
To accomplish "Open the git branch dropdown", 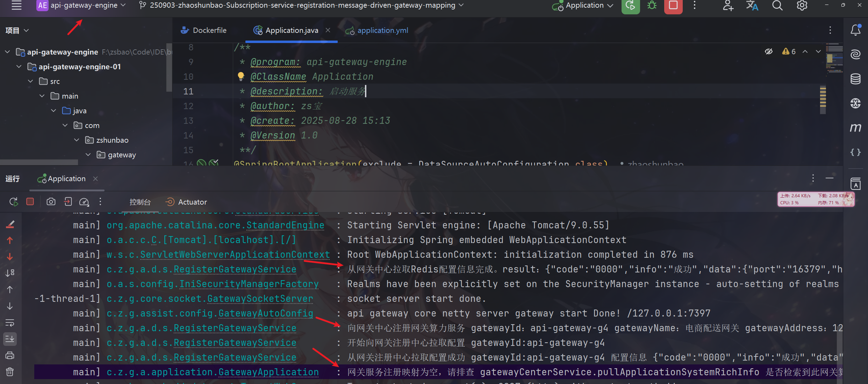I will point(302,6).
